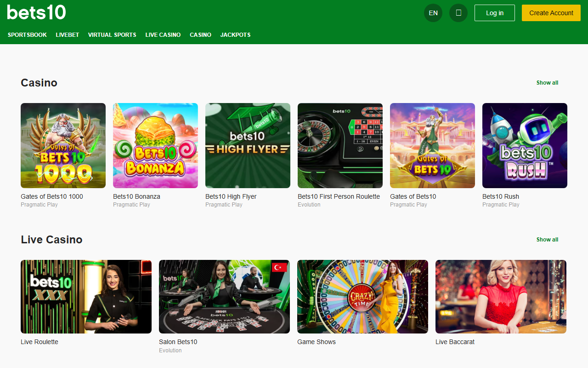Viewport: 588px width, 368px height.
Task: Click the Bets10 Rush title text
Action: [x=501, y=196]
